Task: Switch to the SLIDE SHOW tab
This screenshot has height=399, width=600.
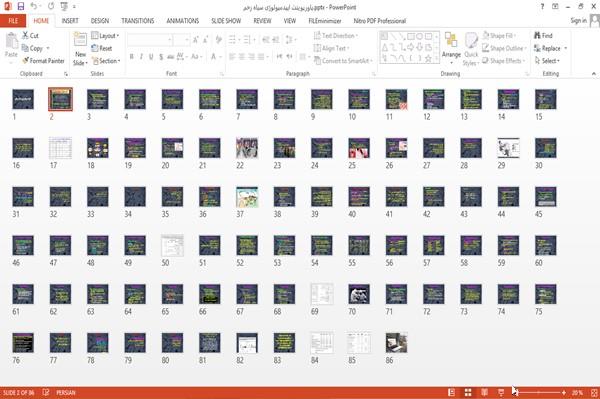Action: point(226,21)
